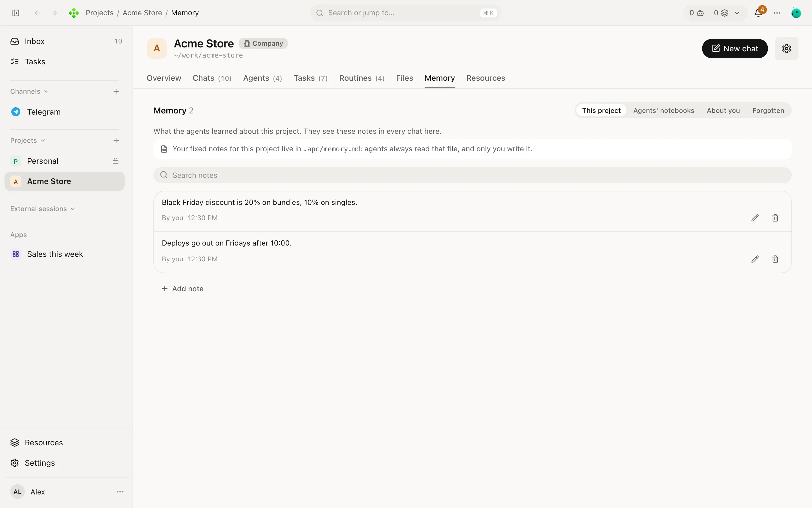Open the Overview tab
This screenshot has width=812, height=508.
(164, 78)
